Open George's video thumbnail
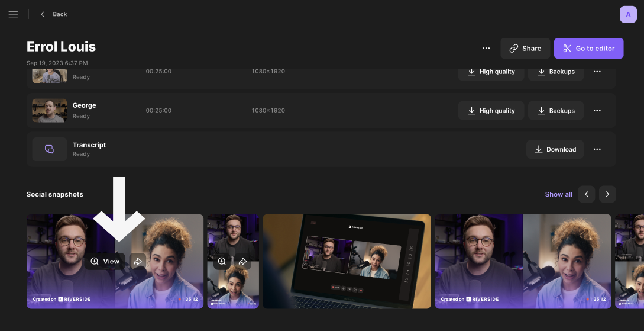 [x=50, y=111]
